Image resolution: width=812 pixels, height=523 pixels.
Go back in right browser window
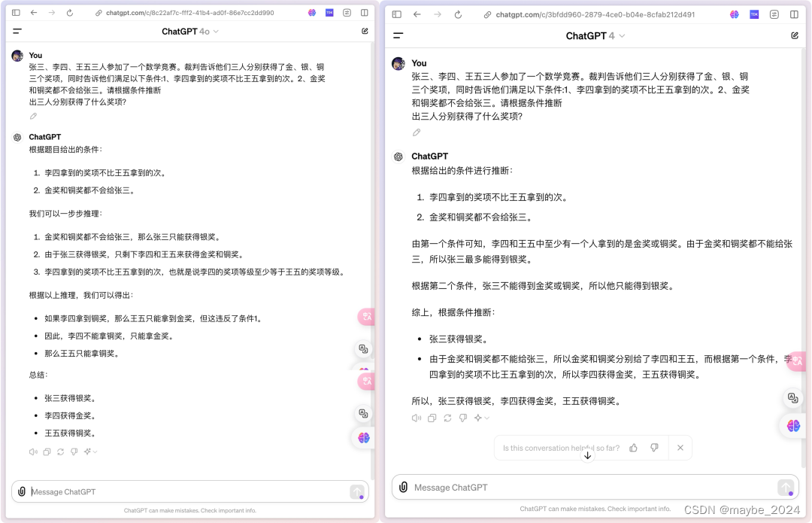pyautogui.click(x=417, y=14)
